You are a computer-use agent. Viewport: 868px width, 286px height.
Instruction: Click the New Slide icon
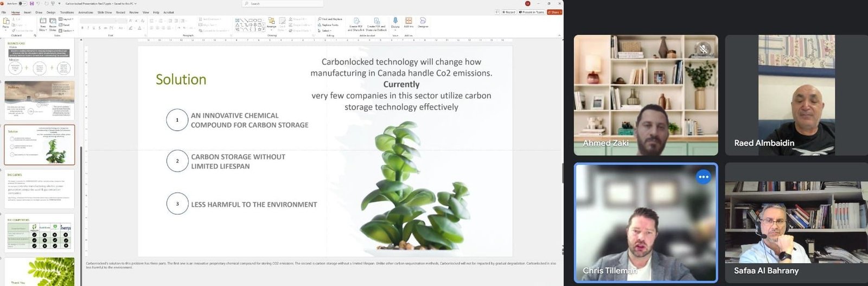pyautogui.click(x=43, y=21)
